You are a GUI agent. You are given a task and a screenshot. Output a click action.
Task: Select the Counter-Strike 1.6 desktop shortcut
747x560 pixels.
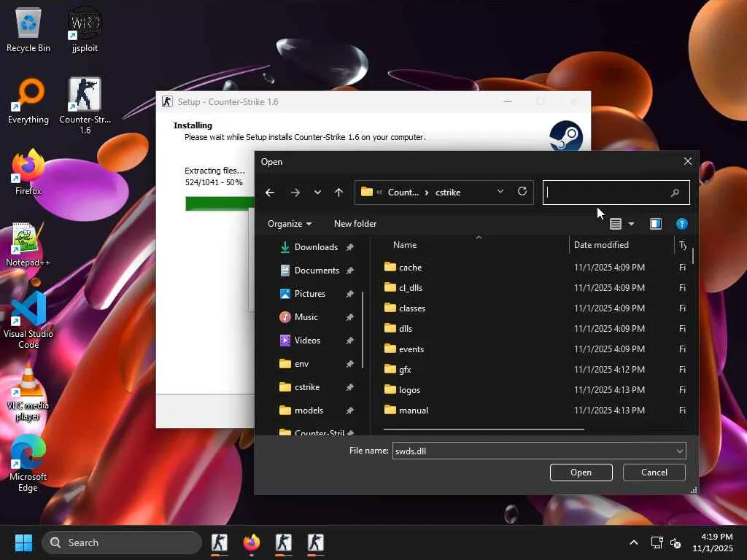85,106
